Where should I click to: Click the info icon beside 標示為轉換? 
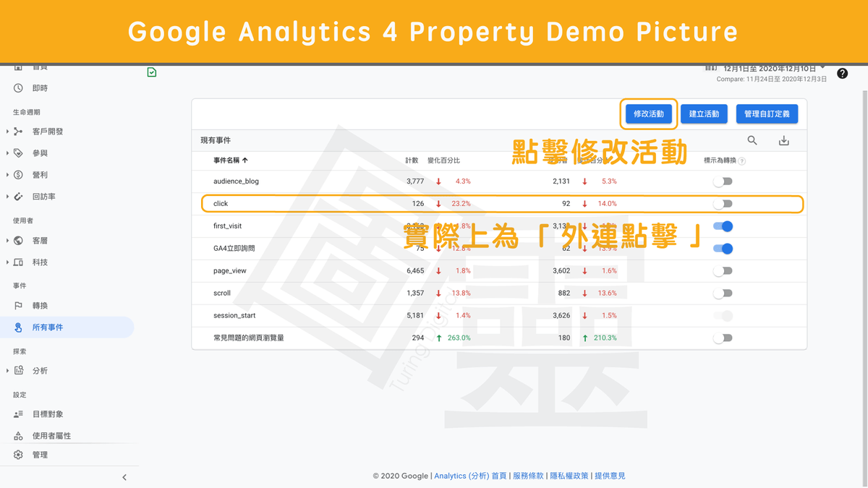click(742, 161)
